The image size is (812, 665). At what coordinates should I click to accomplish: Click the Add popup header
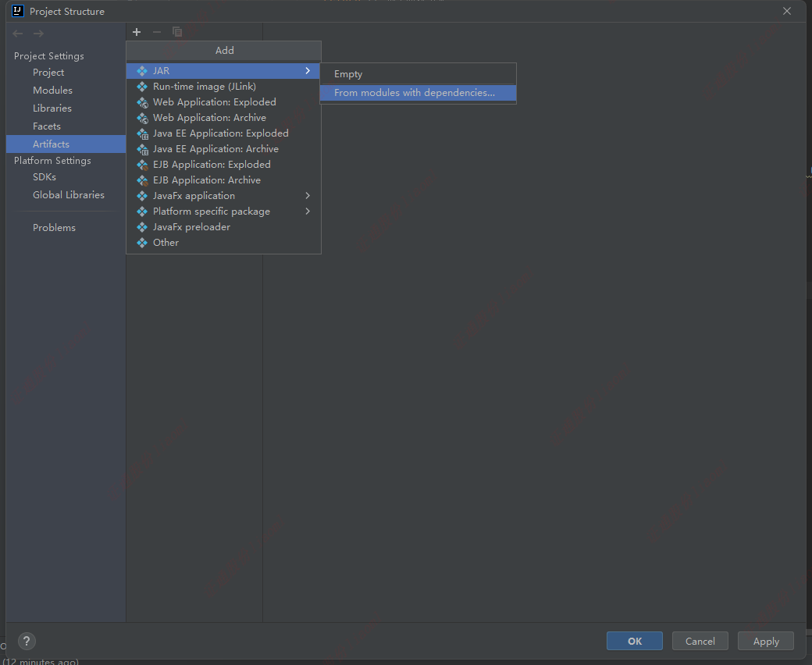(224, 51)
